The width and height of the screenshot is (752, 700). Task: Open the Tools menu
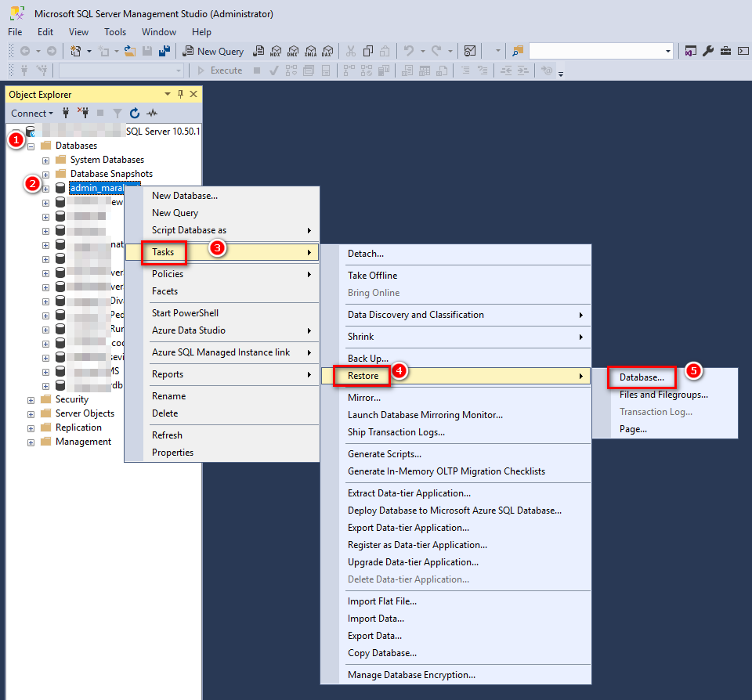tap(115, 32)
